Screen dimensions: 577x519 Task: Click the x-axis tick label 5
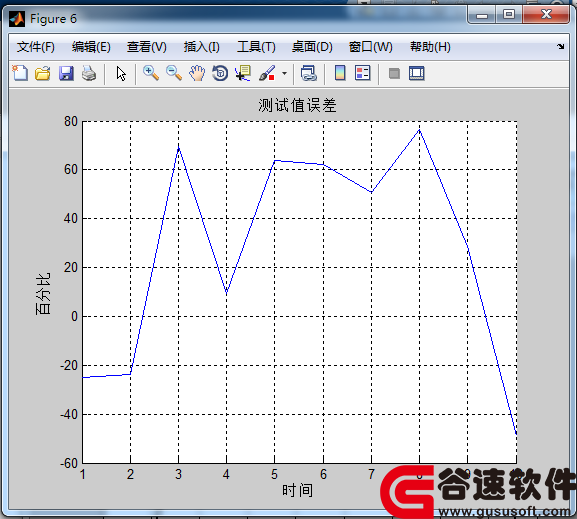pos(275,474)
